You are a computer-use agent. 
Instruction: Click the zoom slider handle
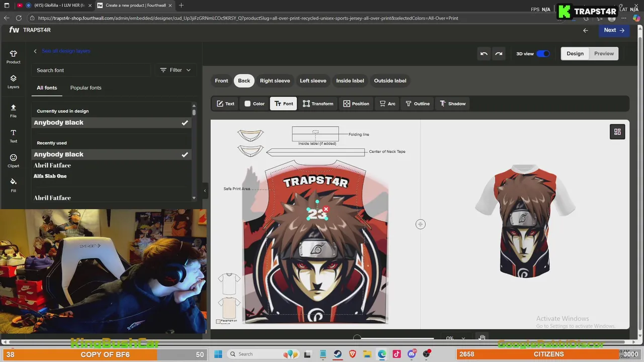pos(357,338)
